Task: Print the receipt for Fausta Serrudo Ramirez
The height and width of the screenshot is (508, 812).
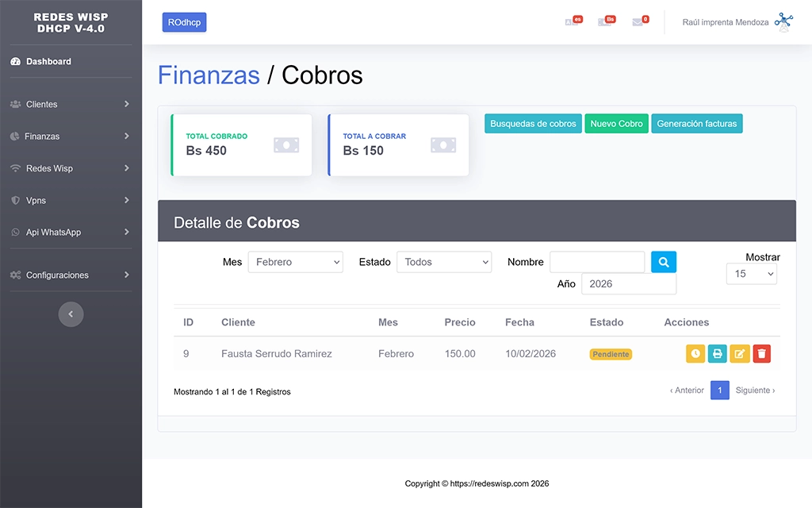Action: coord(718,354)
